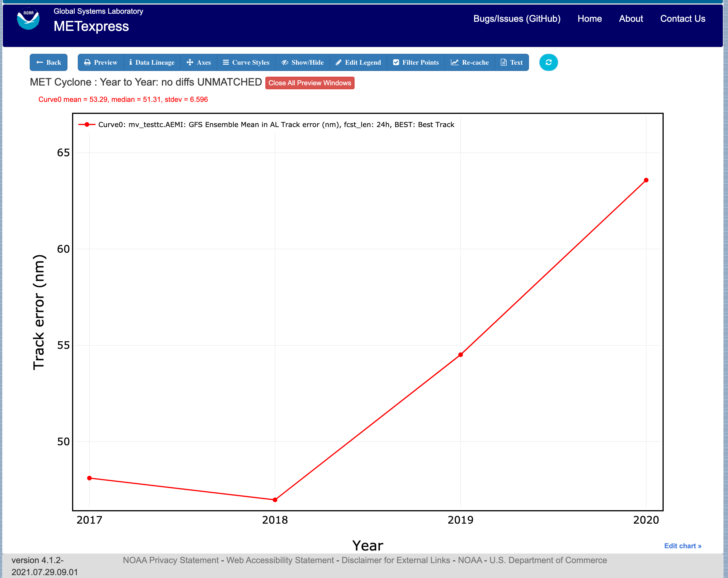728x578 pixels.
Task: Click the Edit chart link
Action: [683, 546]
